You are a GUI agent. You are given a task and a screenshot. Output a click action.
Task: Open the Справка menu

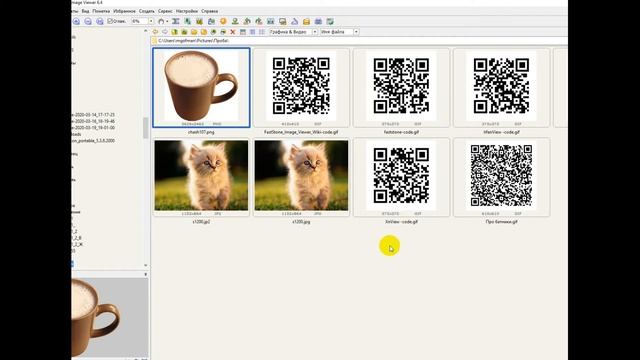[x=209, y=11]
